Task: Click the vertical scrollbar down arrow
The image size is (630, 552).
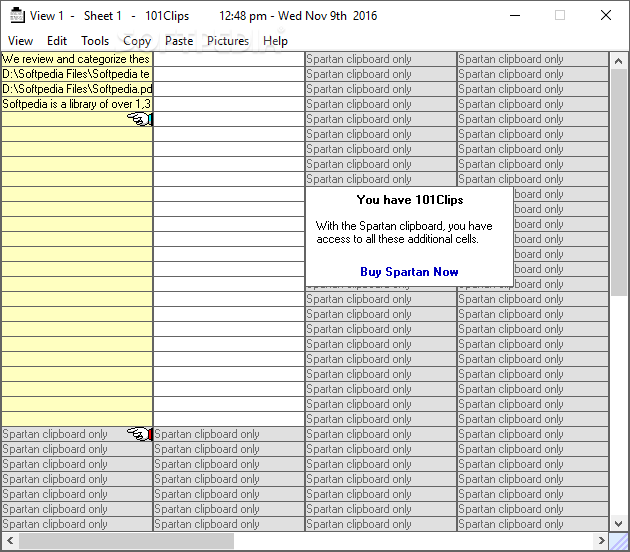Action: click(618, 523)
